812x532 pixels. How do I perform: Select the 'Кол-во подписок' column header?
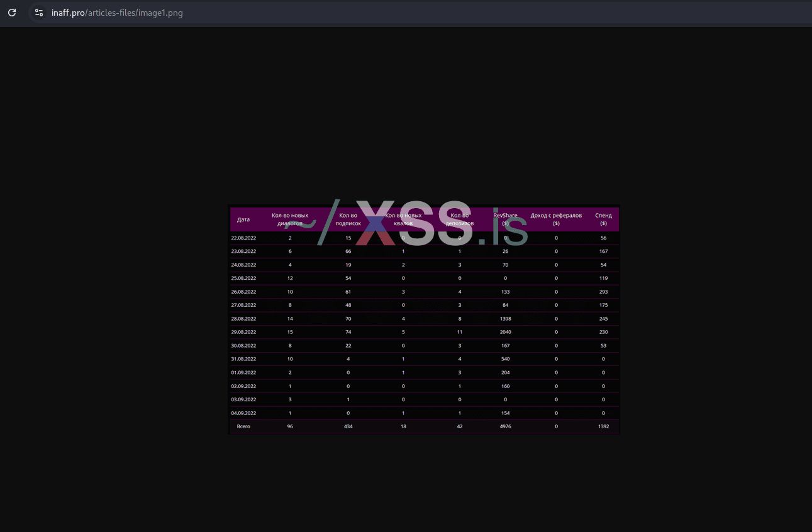point(348,219)
